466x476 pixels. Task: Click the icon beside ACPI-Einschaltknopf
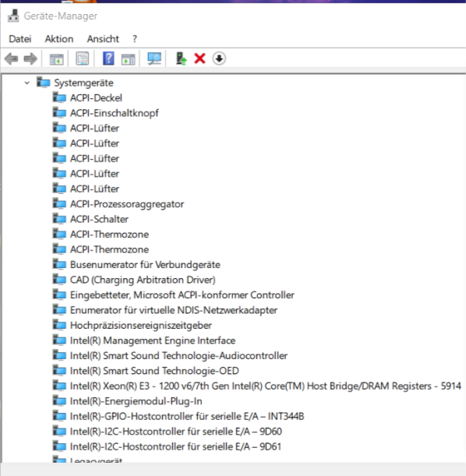[59, 113]
